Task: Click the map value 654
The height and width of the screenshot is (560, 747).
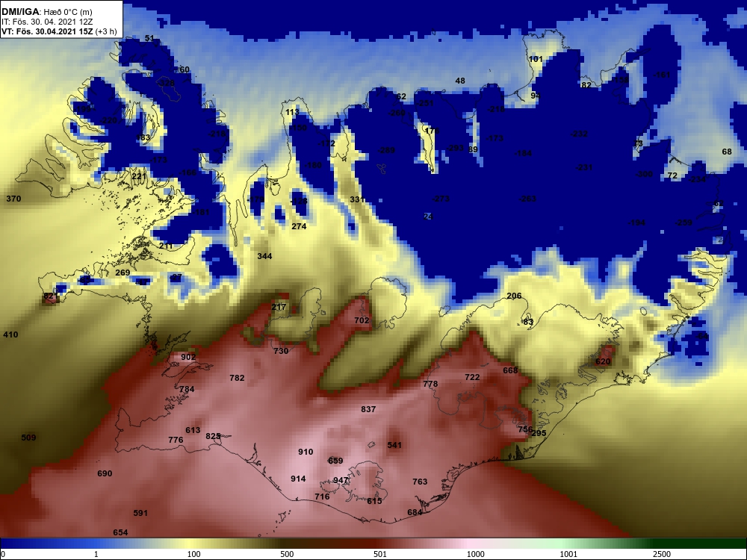Action: [x=120, y=532]
